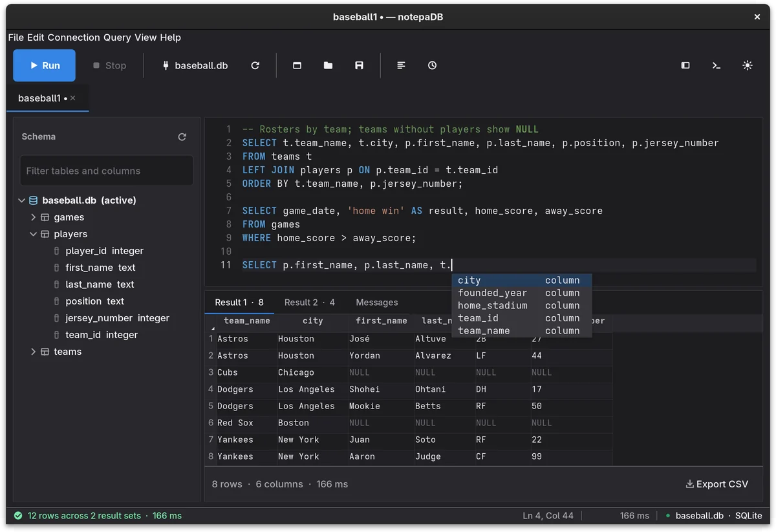Open the Connection menu

[74, 37]
